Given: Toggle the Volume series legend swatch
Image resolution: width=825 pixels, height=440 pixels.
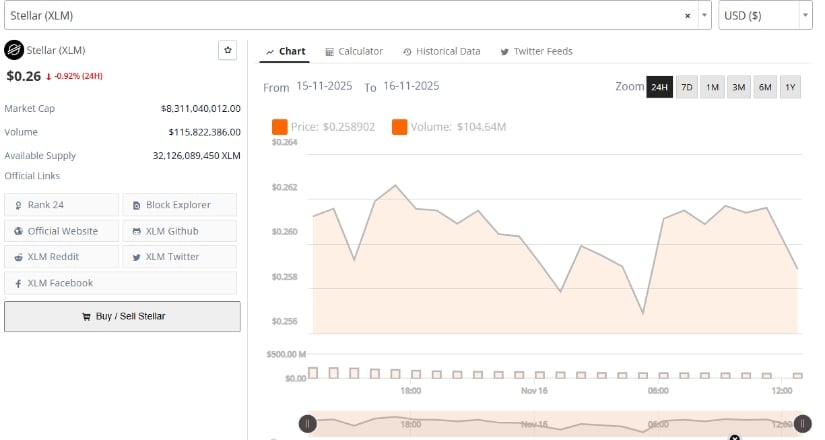Looking at the screenshot, I should (x=399, y=127).
